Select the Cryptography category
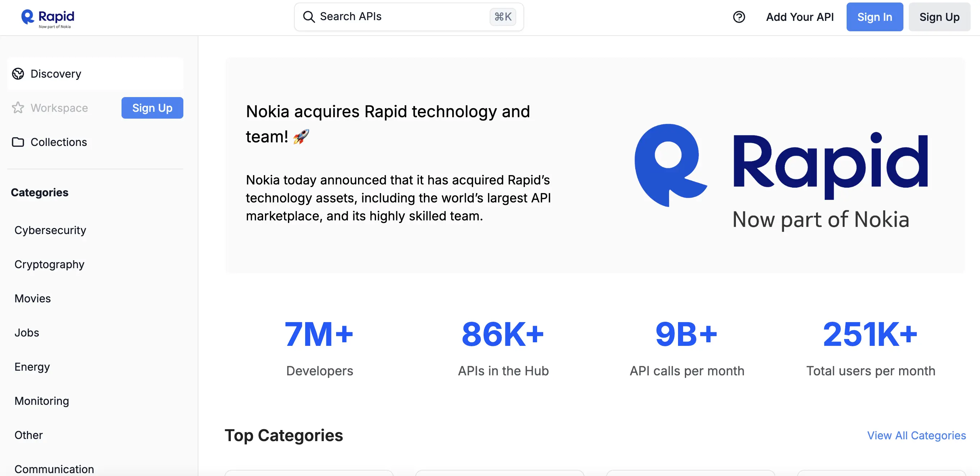Image resolution: width=980 pixels, height=476 pixels. [x=50, y=265]
